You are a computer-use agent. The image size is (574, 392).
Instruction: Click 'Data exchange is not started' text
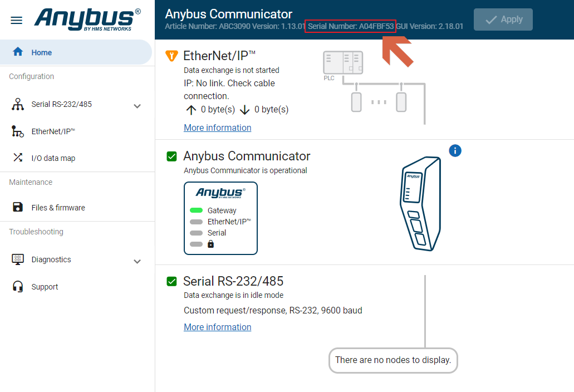point(232,70)
